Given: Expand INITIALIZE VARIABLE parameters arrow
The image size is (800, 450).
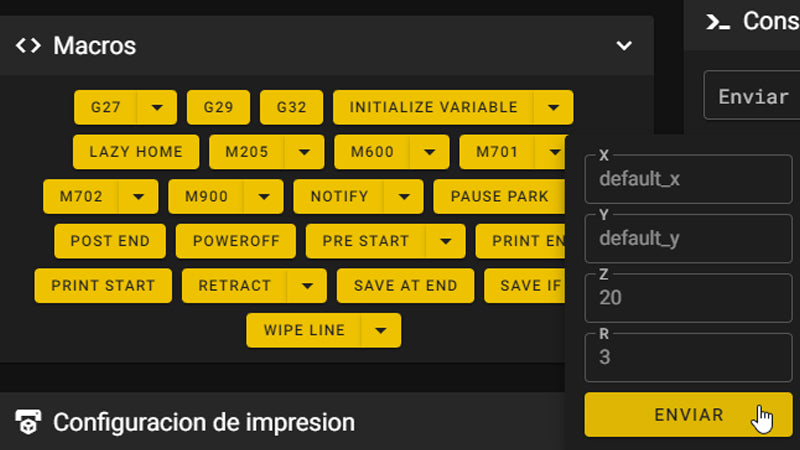Looking at the screenshot, I should [553, 107].
